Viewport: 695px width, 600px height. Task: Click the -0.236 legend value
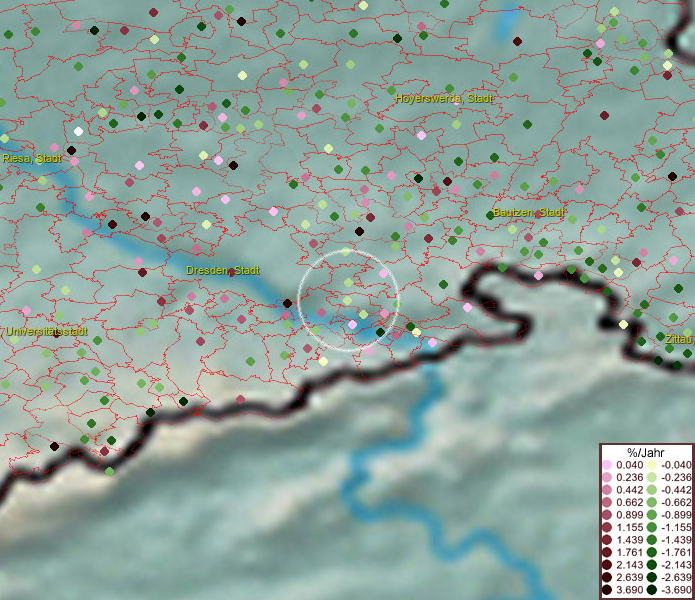coord(676,477)
